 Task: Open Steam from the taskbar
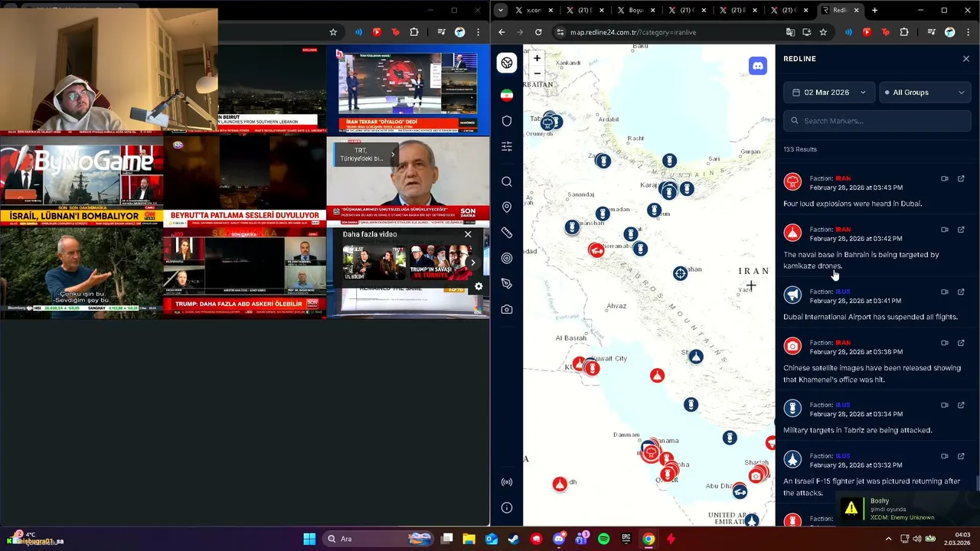(x=514, y=539)
